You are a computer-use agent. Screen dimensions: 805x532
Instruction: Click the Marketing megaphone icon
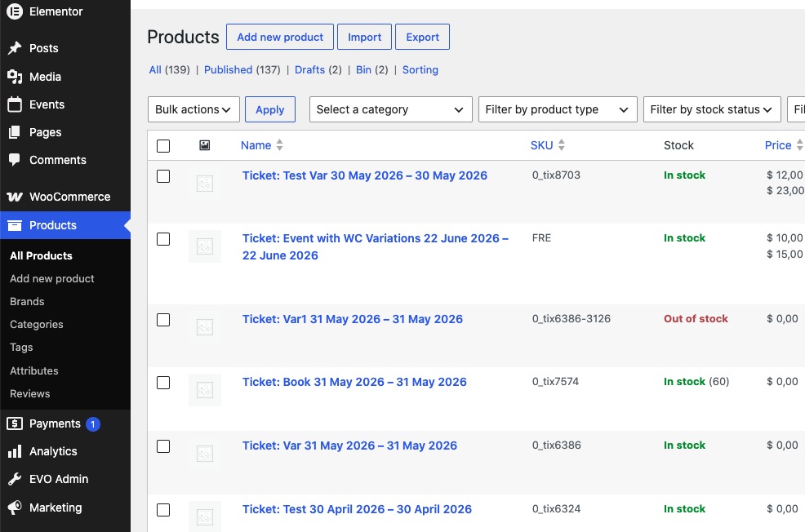(15, 508)
